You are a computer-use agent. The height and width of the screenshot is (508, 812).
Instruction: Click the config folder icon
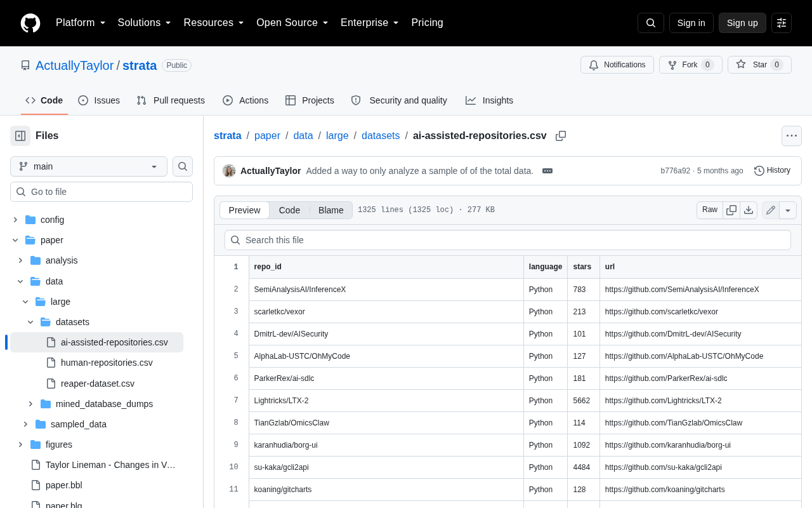coord(30,220)
